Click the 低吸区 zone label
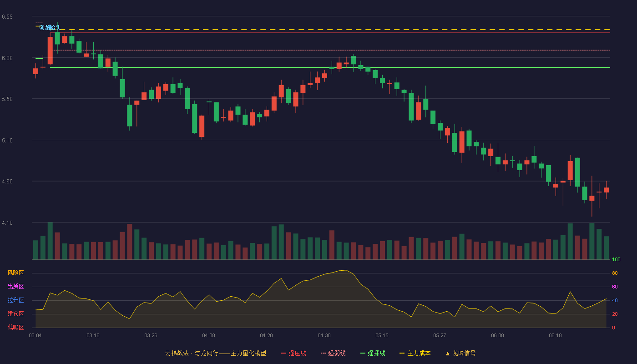Screen dimensions: 637x364 tap(15, 328)
